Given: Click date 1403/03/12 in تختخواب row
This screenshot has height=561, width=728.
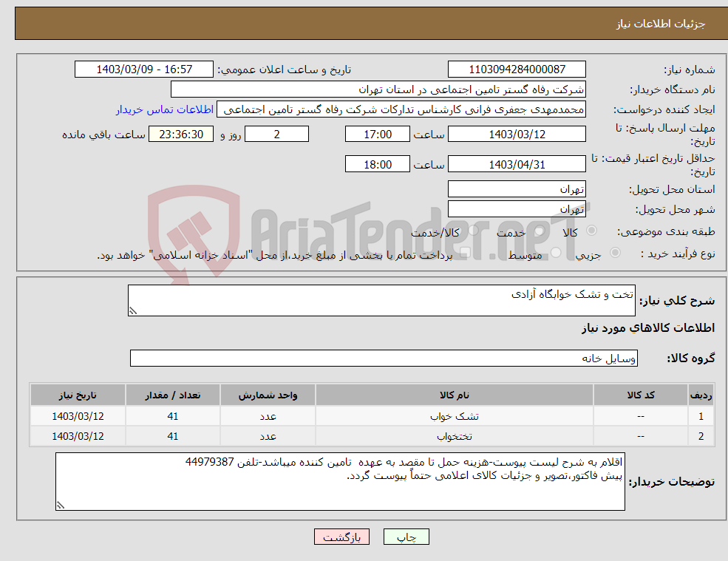Looking at the screenshot, I should [78, 436].
